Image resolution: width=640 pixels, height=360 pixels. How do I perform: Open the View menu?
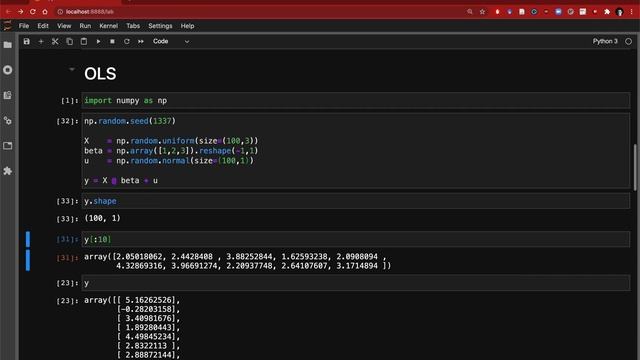(x=64, y=26)
